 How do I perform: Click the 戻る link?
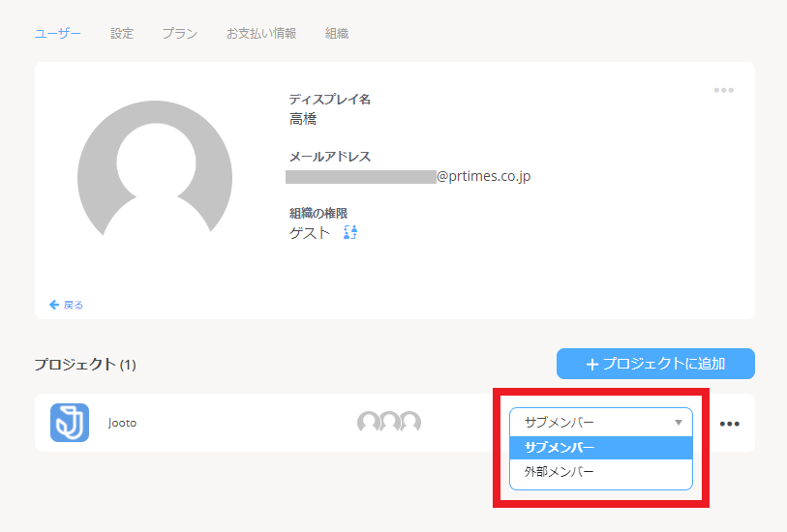pos(74,305)
